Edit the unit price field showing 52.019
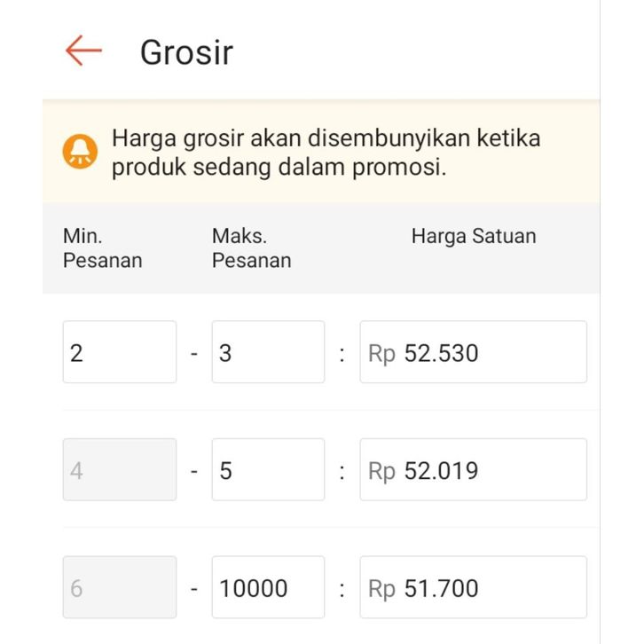644x644 pixels. (473, 469)
